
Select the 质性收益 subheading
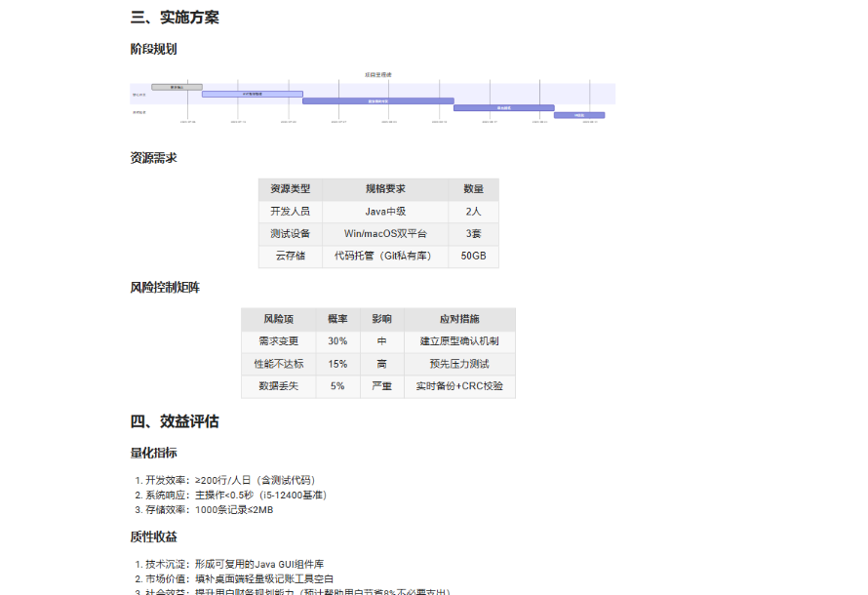pyautogui.click(x=153, y=537)
